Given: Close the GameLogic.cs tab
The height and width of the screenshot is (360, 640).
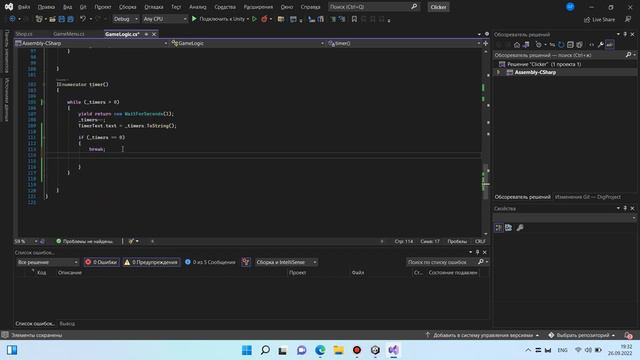Looking at the screenshot, I should point(154,34).
